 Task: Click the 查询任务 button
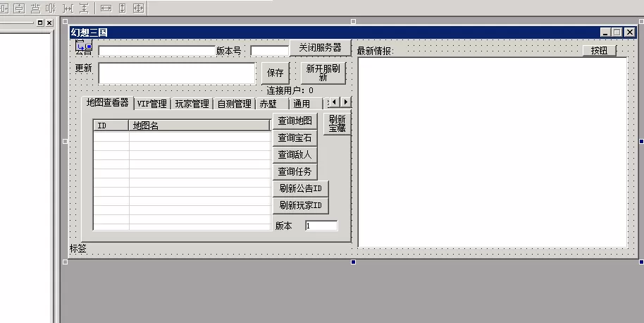coord(295,171)
